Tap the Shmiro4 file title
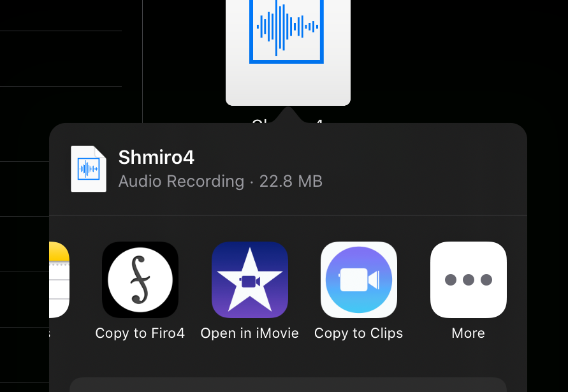This screenshot has height=392, width=568. click(156, 157)
